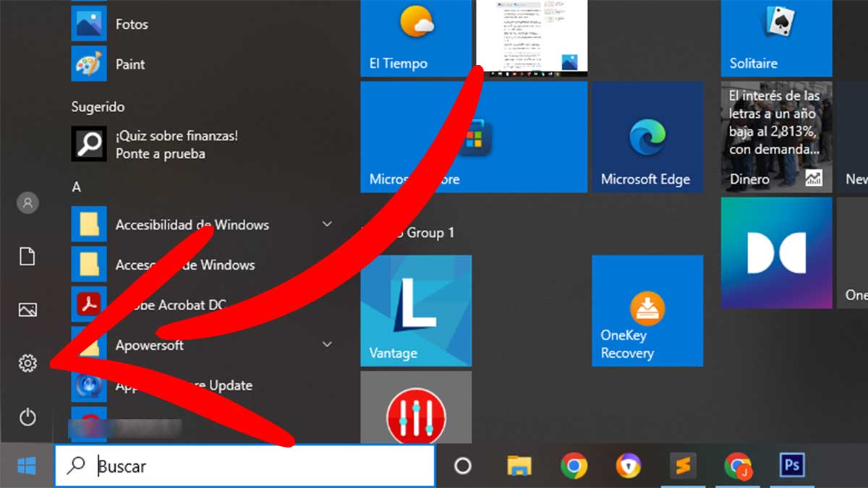Screen dimensions: 868x488
Task: Open Paint from the app list
Action: tap(130, 64)
